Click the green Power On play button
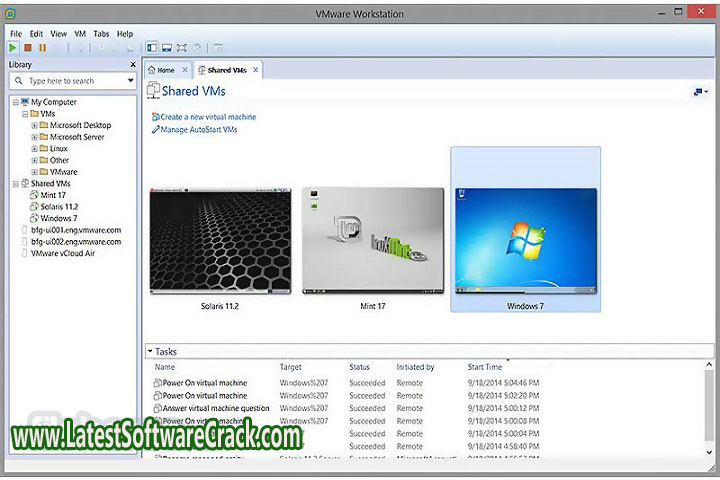The width and height of the screenshot is (720, 480). click(x=13, y=47)
